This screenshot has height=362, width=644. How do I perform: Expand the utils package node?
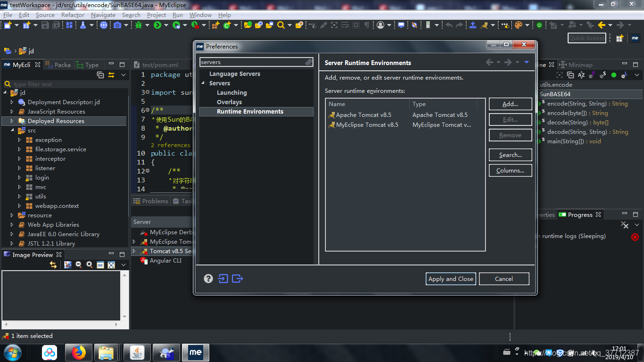[x=20, y=197]
